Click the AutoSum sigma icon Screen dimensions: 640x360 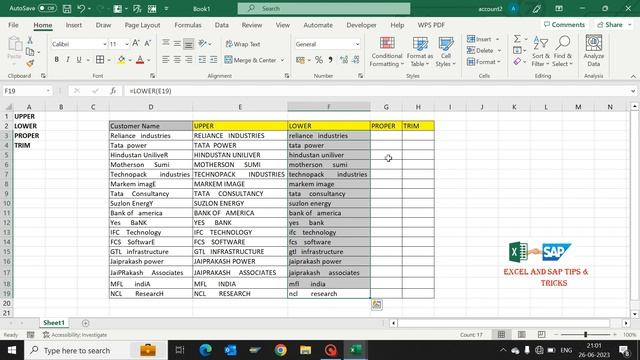pyautogui.click(x=517, y=39)
